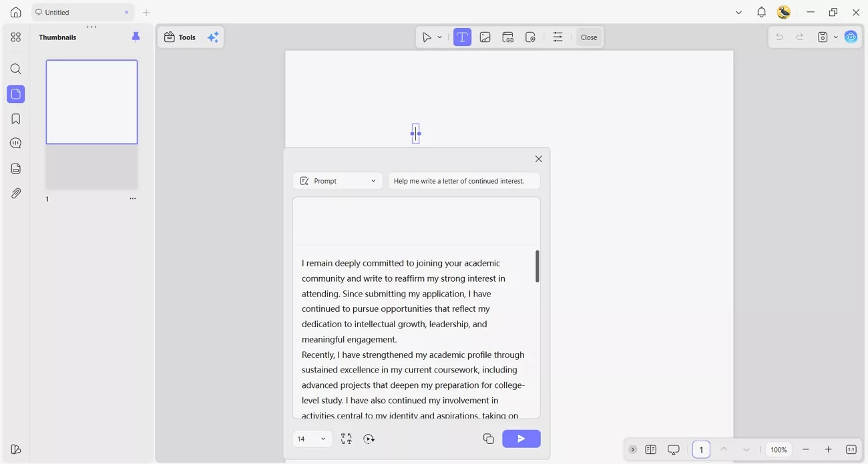Set view to actual size with 1:1 icon

(x=851, y=449)
